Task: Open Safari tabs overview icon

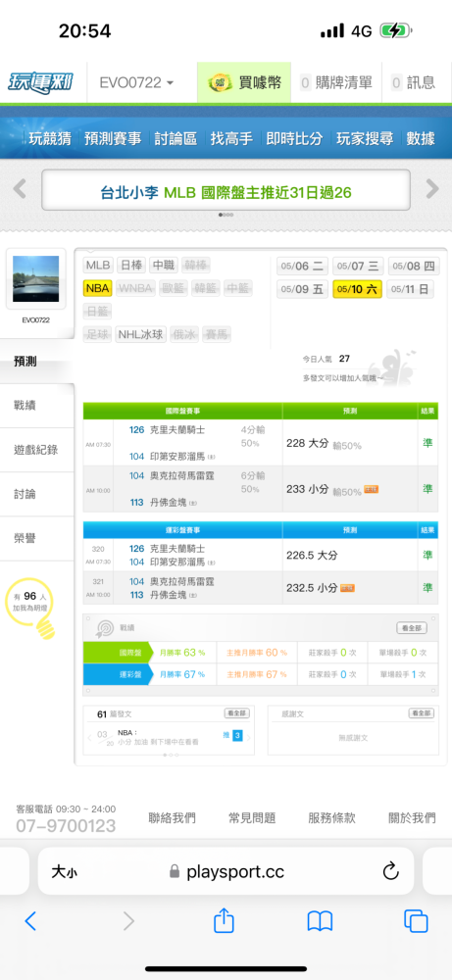Action: point(416,920)
